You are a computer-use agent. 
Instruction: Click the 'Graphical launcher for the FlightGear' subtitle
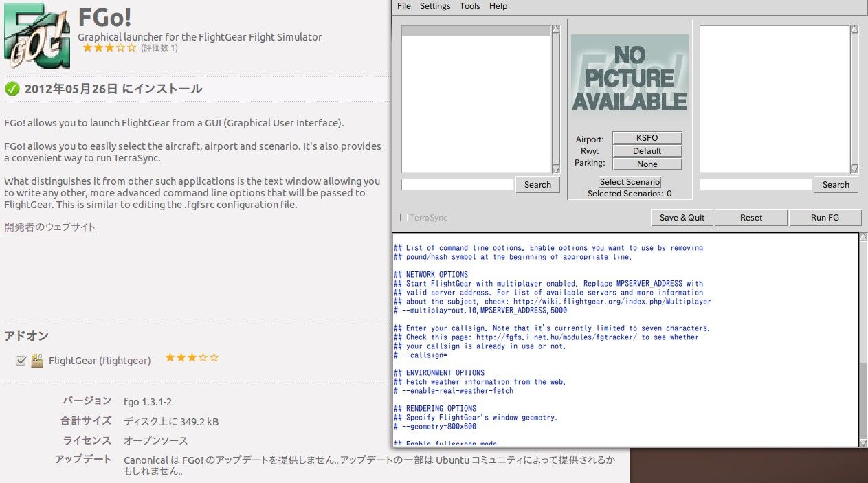(200, 37)
